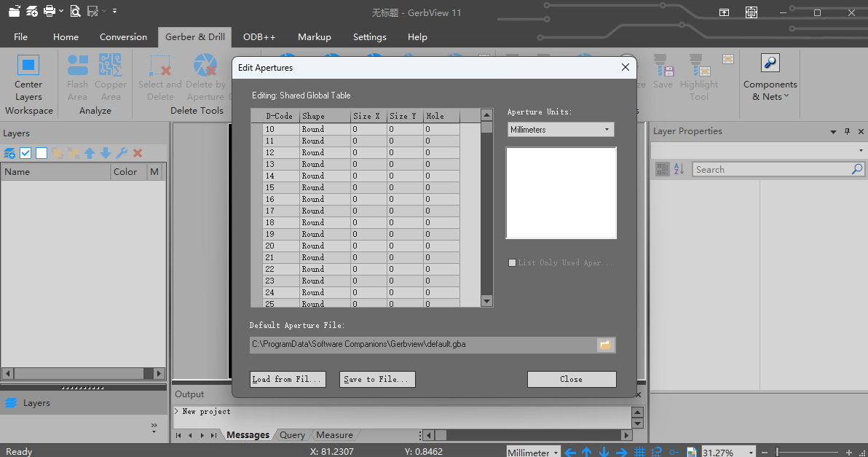Browse for default aperture file folder icon

point(605,345)
